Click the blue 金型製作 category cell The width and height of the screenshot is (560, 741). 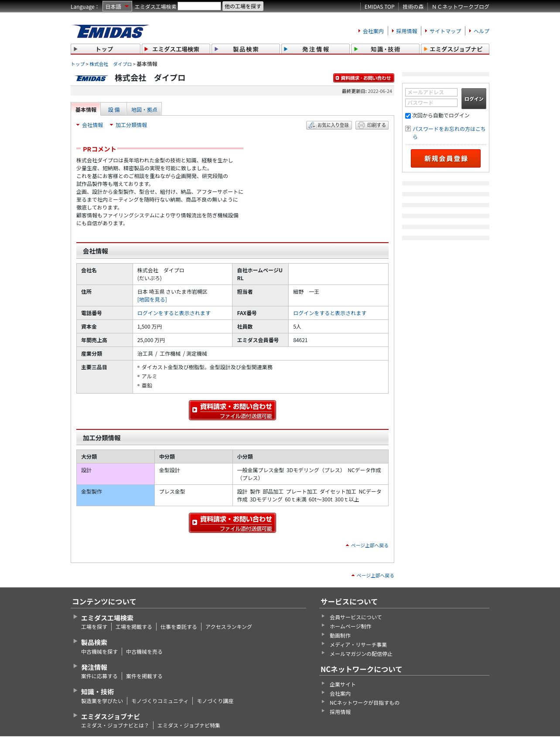click(x=116, y=495)
